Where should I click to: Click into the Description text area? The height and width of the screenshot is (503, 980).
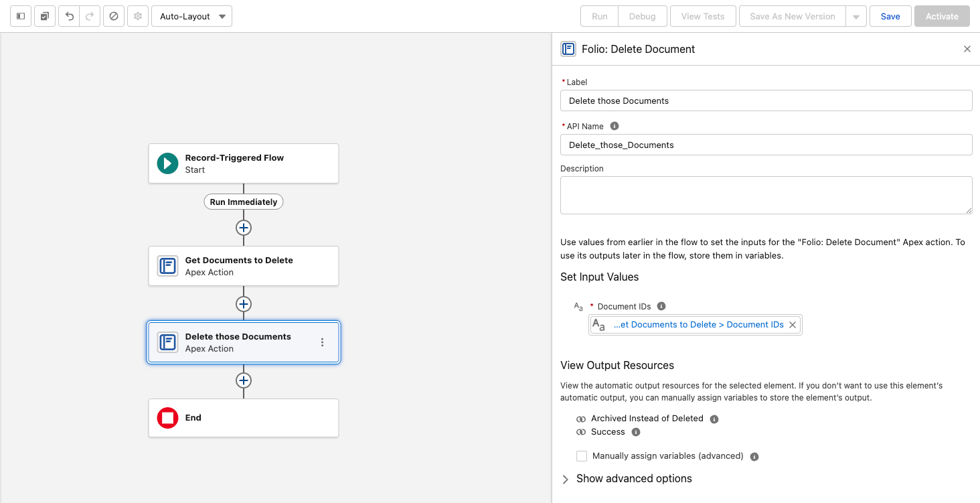pyautogui.click(x=766, y=195)
